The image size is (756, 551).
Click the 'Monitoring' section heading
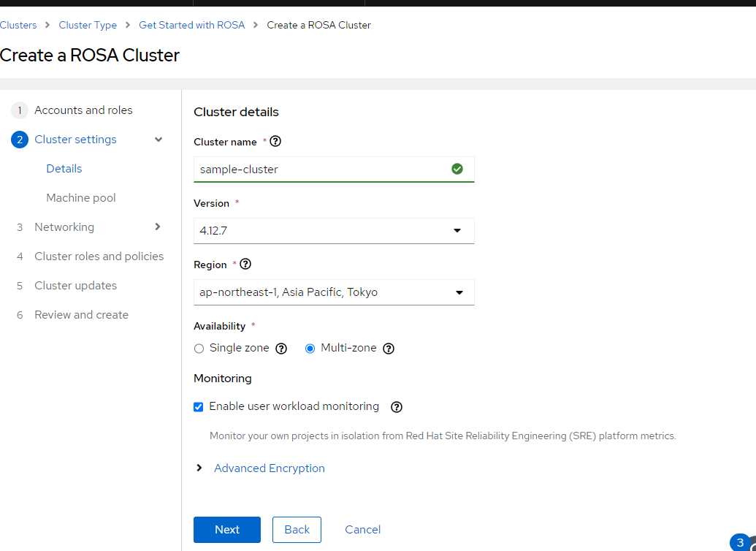point(223,379)
